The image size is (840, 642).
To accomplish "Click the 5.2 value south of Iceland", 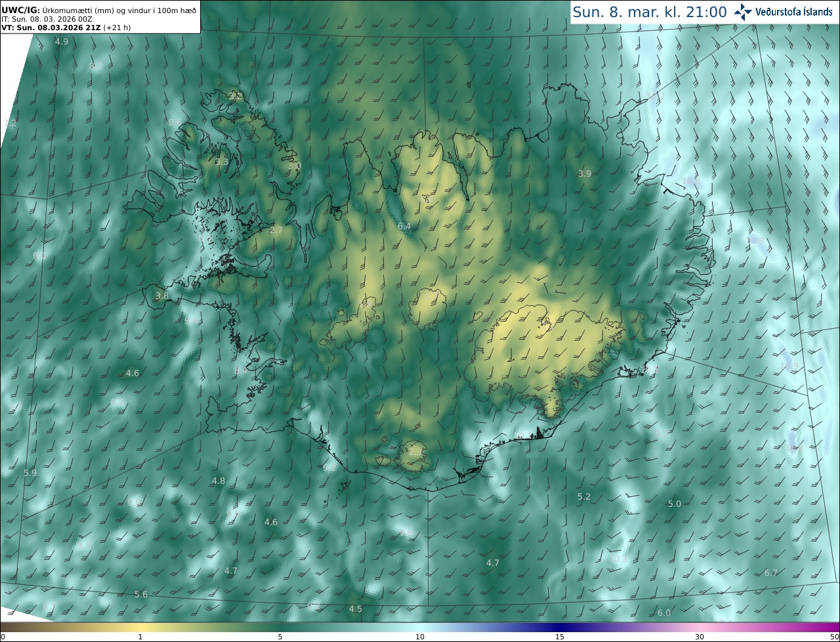I will click(584, 496).
